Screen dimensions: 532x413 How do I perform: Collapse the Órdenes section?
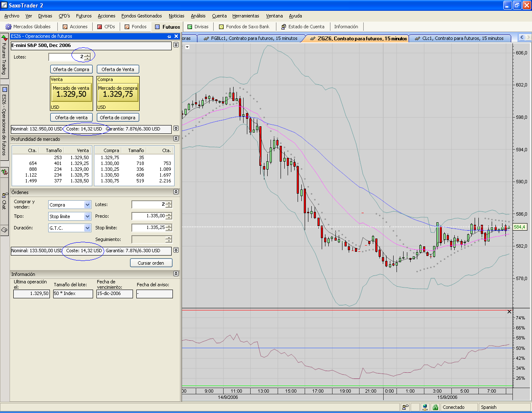176,192
